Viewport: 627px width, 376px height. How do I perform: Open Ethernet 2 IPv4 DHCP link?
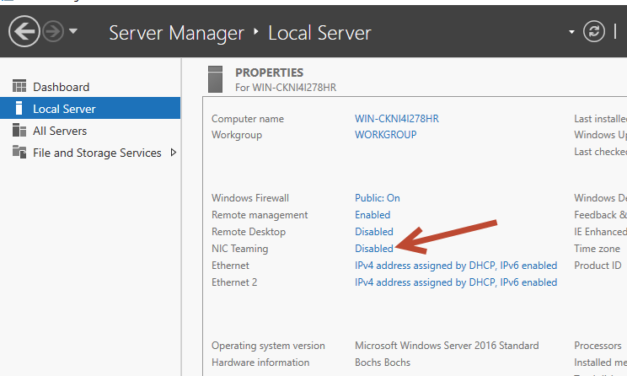point(456,282)
